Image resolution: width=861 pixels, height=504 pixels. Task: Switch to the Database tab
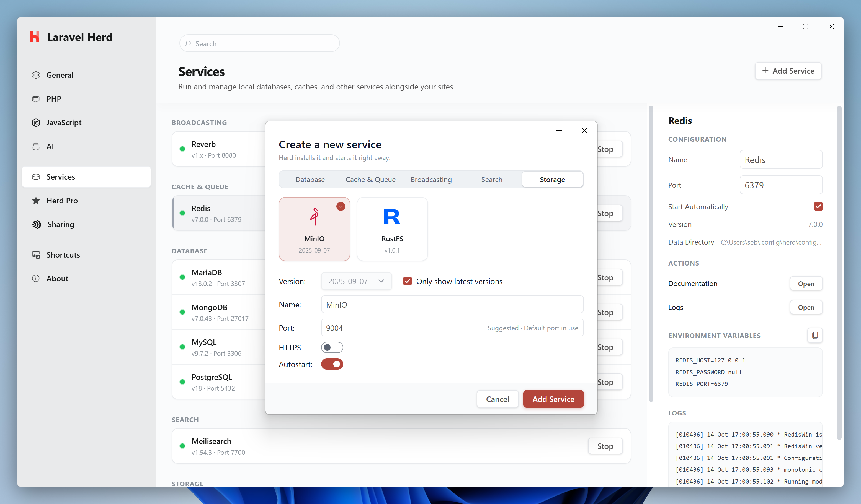(310, 179)
